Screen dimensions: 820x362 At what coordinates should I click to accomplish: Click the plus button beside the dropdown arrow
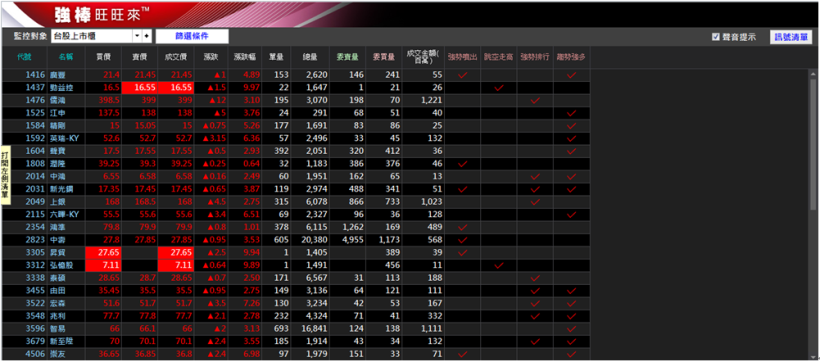coord(146,36)
